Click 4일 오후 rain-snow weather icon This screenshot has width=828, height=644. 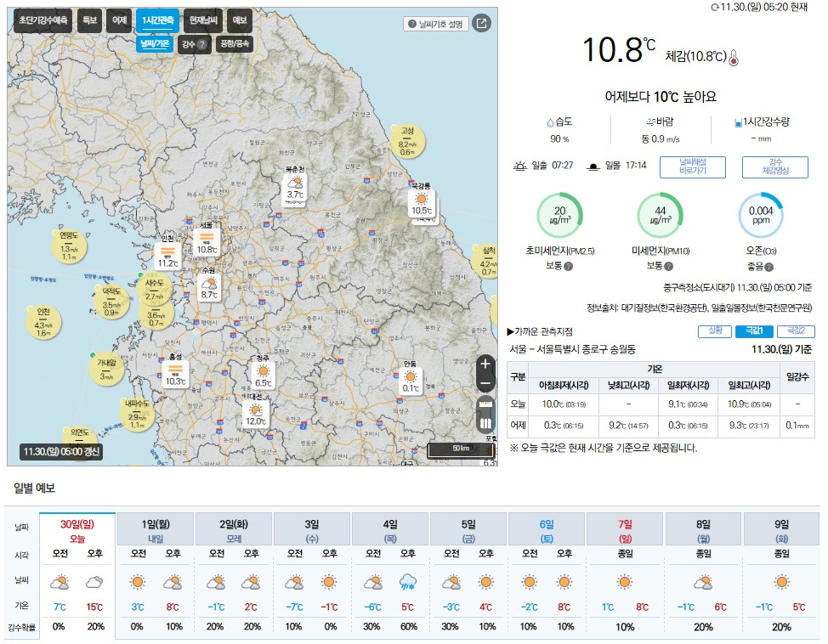coord(408,582)
